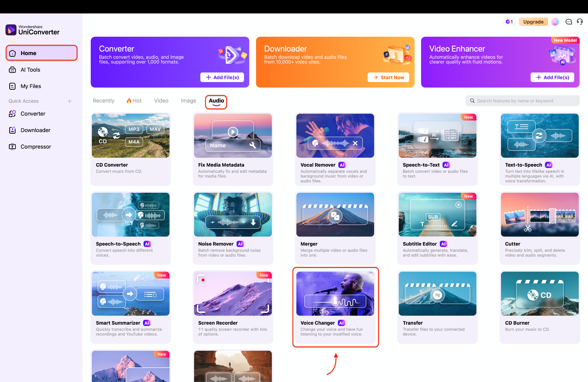The image size is (588, 382).
Task: Click the "Convert music from CD." description
Action: click(x=119, y=171)
